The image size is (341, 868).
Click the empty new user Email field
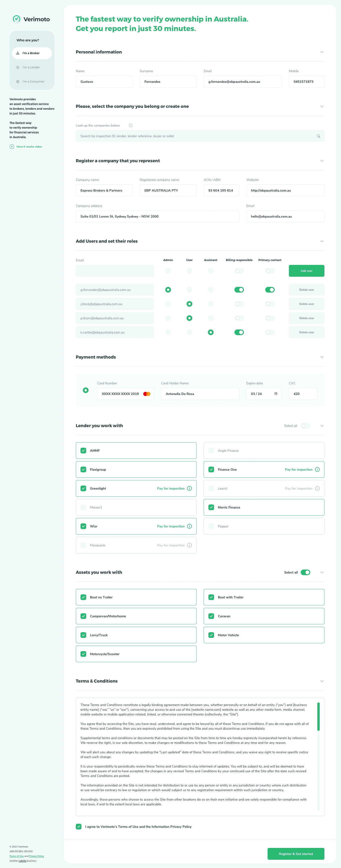pos(115,271)
